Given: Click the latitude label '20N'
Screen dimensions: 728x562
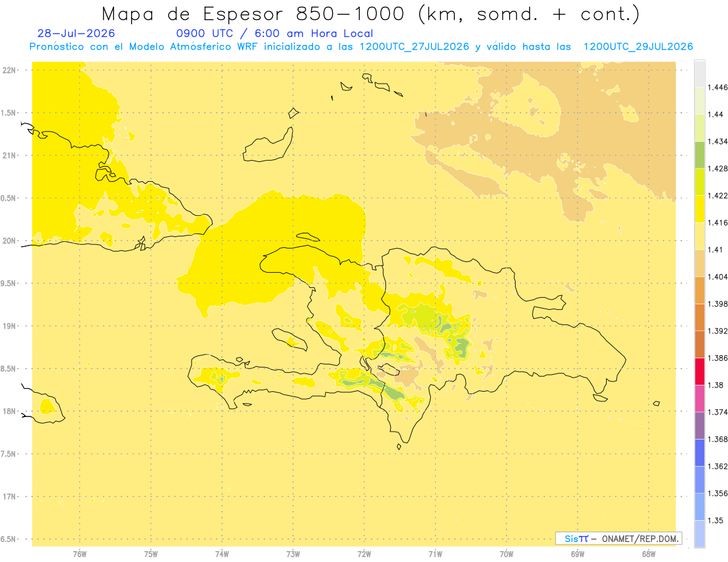Looking at the screenshot, I should 10,241.
